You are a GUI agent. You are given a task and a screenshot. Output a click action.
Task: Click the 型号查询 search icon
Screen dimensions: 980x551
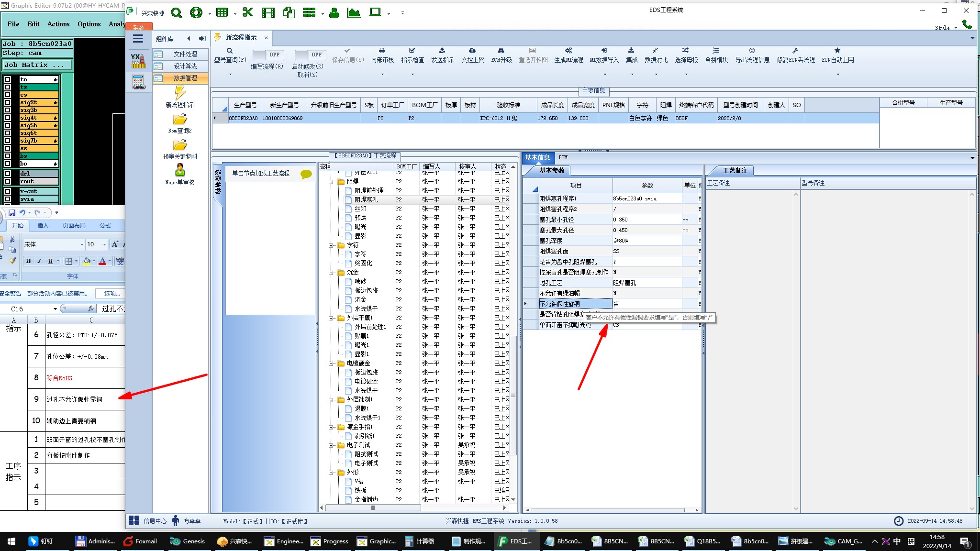click(x=230, y=51)
